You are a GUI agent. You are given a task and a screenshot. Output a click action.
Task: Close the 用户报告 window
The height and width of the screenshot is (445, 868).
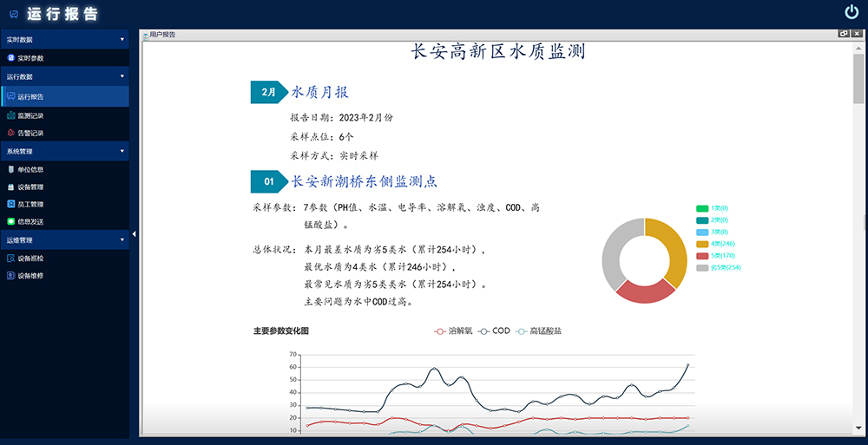pyautogui.click(x=857, y=34)
